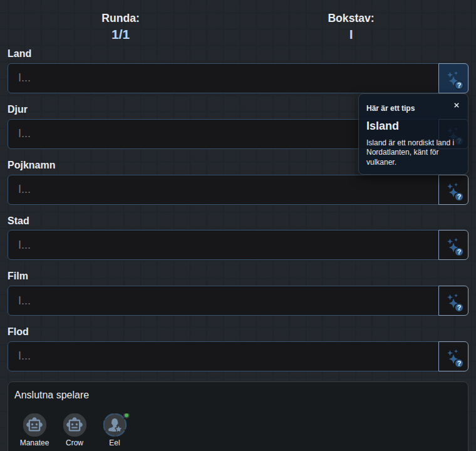This screenshot has width=476, height=451.
Task: Click the 'Flod' category label
Action: (18, 331)
